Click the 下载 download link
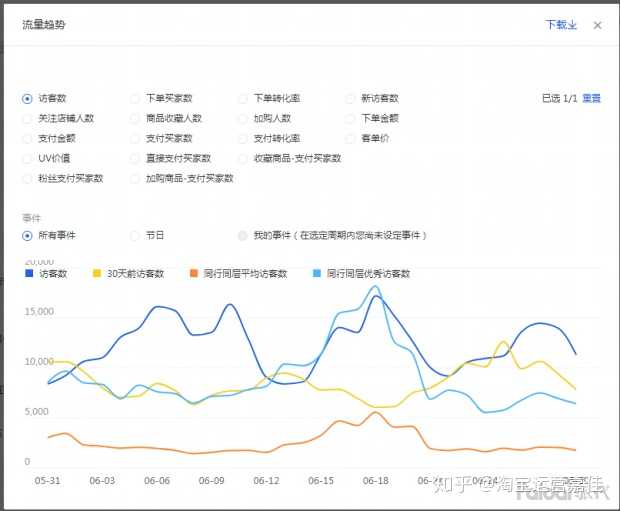620x511 pixels. point(561,25)
